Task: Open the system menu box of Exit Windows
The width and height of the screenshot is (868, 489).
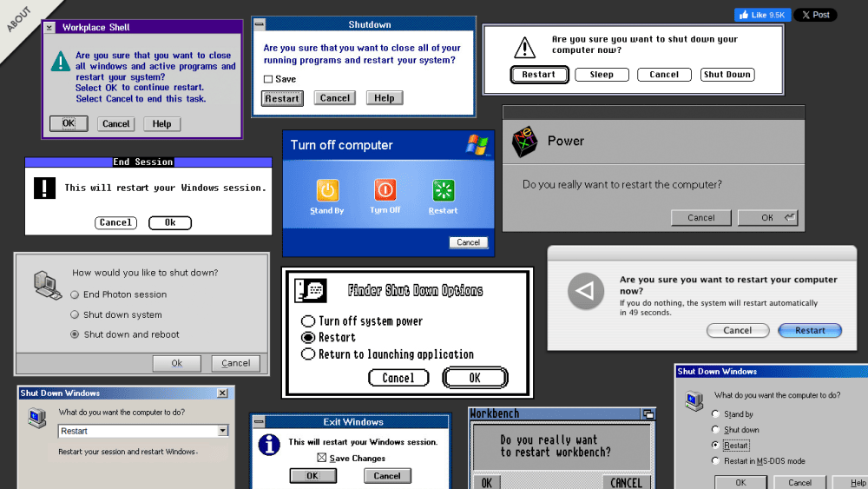Action: pyautogui.click(x=258, y=422)
